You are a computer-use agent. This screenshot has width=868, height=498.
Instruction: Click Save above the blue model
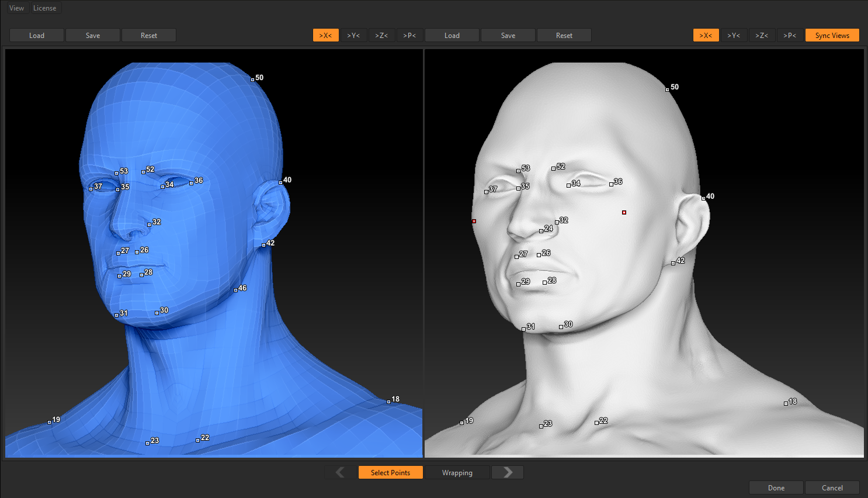[93, 36]
